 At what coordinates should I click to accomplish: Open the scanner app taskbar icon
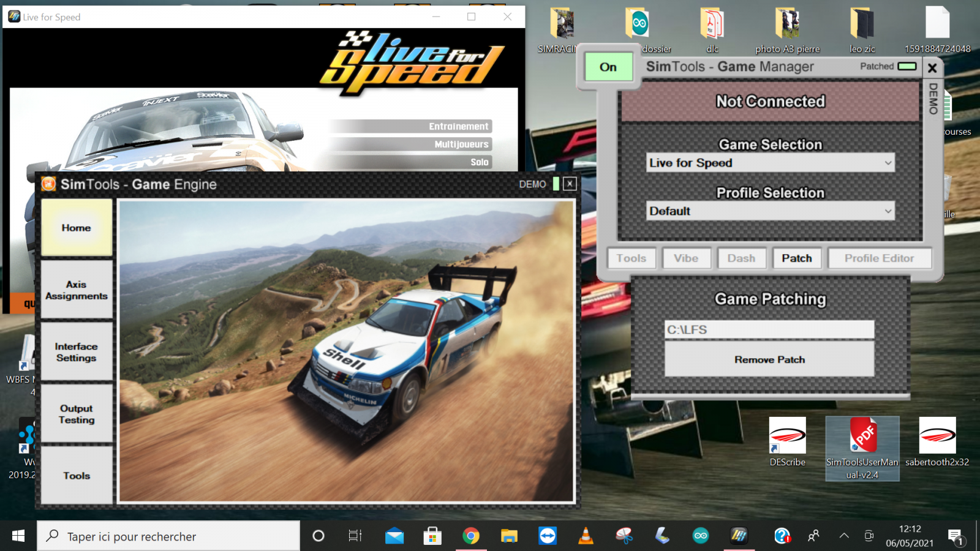pos(662,536)
